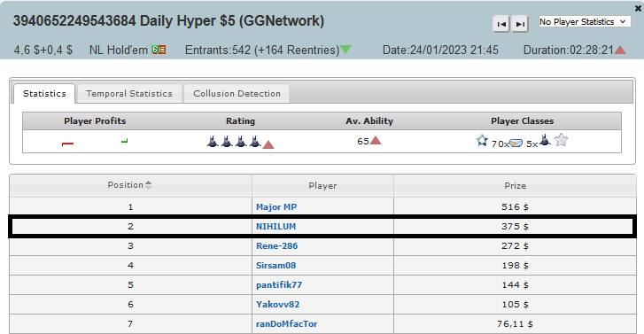
Task: Switch to the Statistics tab
Action: [x=44, y=94]
